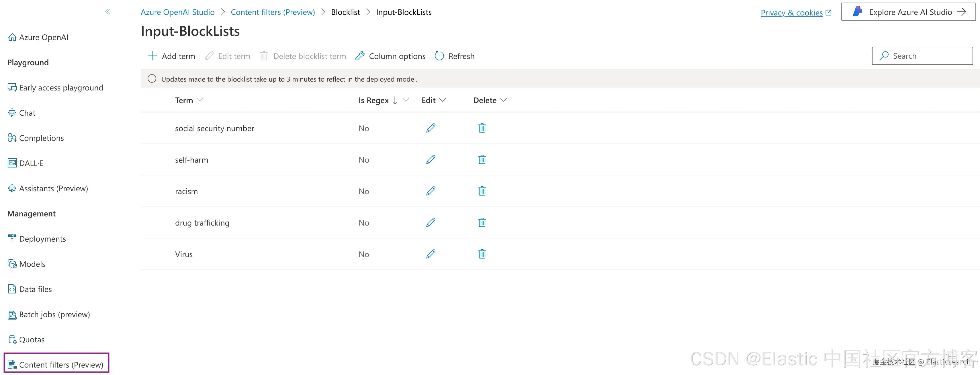This screenshot has width=980, height=375.
Task: Open the Delete column header dropdown
Action: [x=504, y=100]
